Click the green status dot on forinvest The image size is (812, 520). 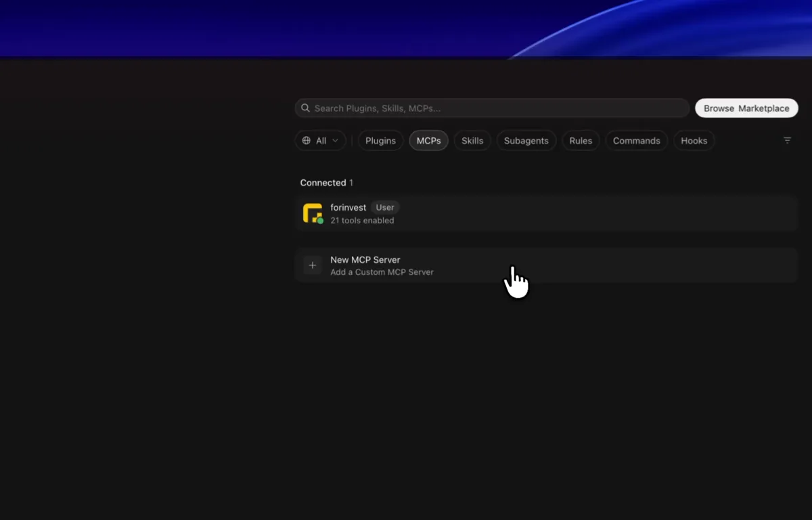tap(320, 221)
